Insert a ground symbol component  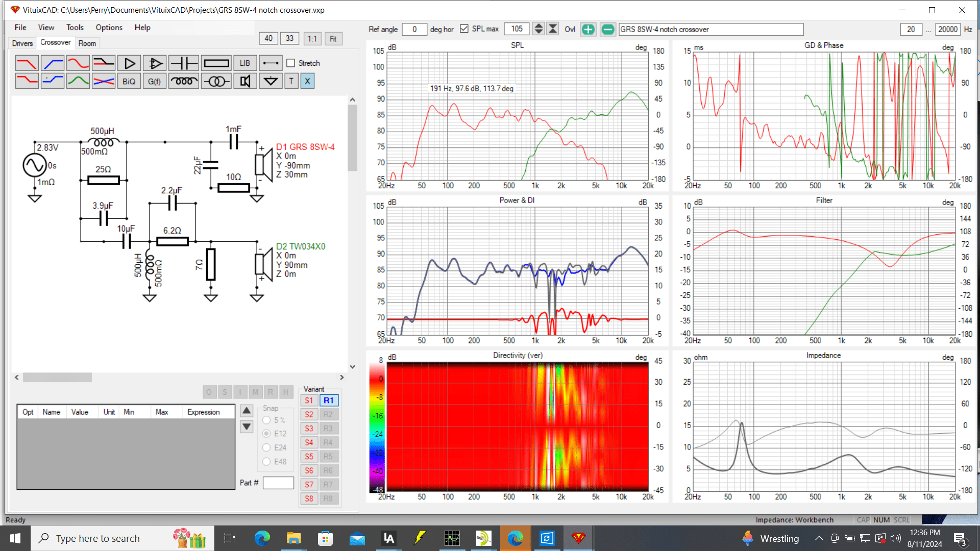(x=271, y=81)
